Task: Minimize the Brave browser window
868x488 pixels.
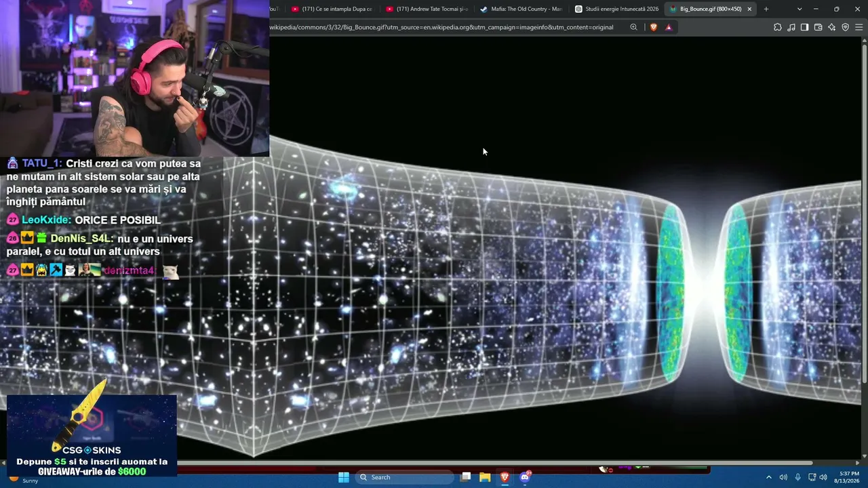Action: pyautogui.click(x=816, y=9)
